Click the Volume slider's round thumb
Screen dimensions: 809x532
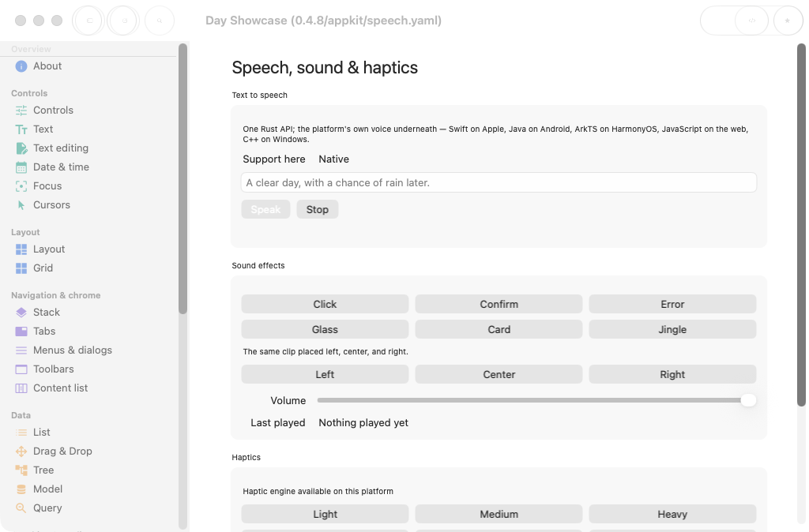tap(749, 400)
